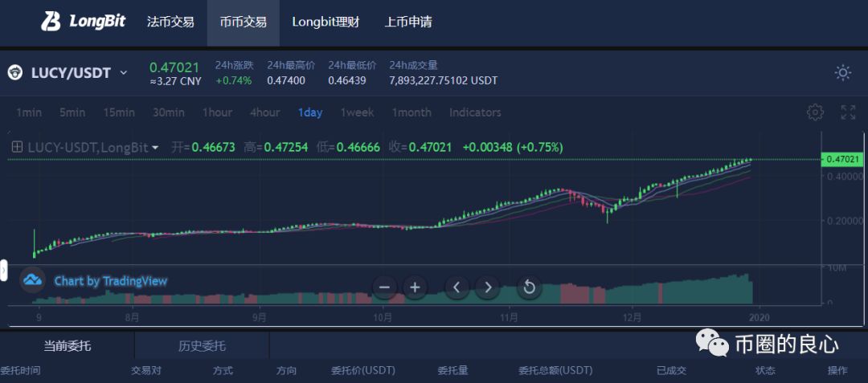Click the 11月 date axis label

click(509, 317)
